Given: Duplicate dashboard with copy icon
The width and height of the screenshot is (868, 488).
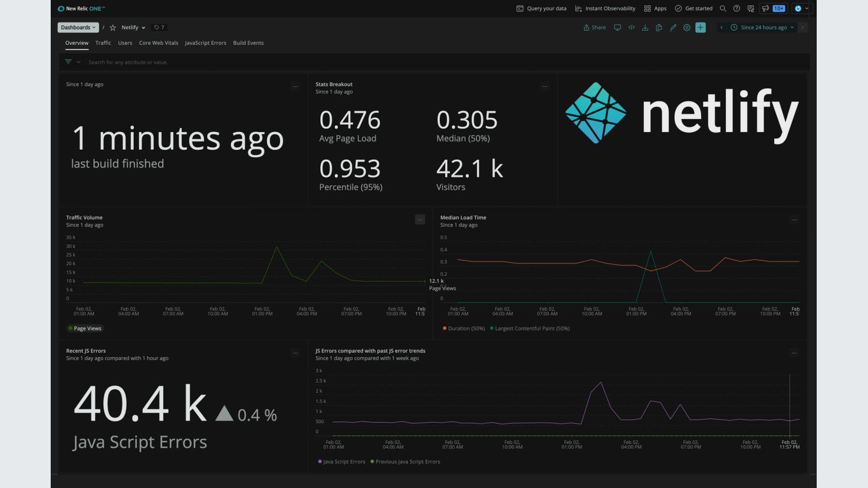Looking at the screenshot, I should point(659,27).
